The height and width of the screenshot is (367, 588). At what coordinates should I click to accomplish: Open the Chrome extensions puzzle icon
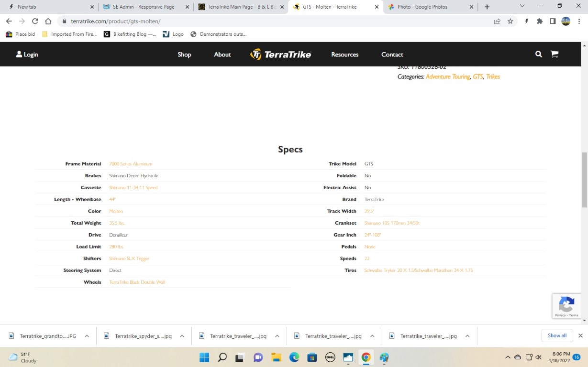point(540,21)
